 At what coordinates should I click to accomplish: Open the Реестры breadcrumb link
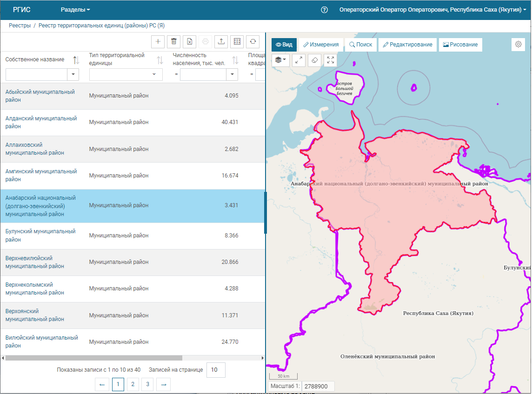click(20, 26)
